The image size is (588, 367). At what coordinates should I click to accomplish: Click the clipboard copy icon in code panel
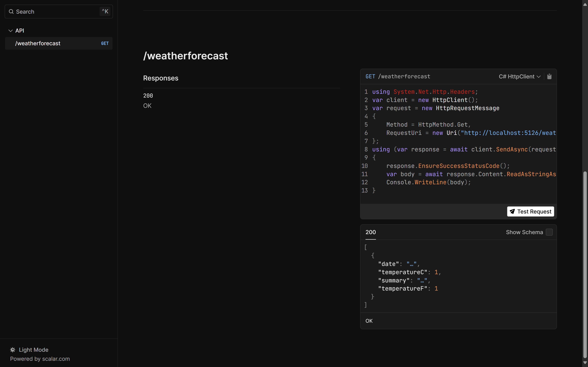click(x=549, y=77)
